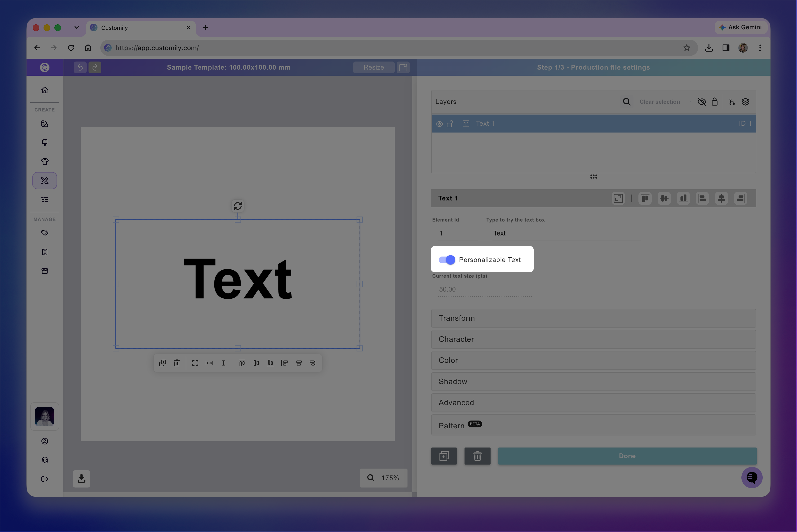This screenshot has height=532, width=797.
Task: Click the download button at the canvas bottom-left
Action: [81, 479]
